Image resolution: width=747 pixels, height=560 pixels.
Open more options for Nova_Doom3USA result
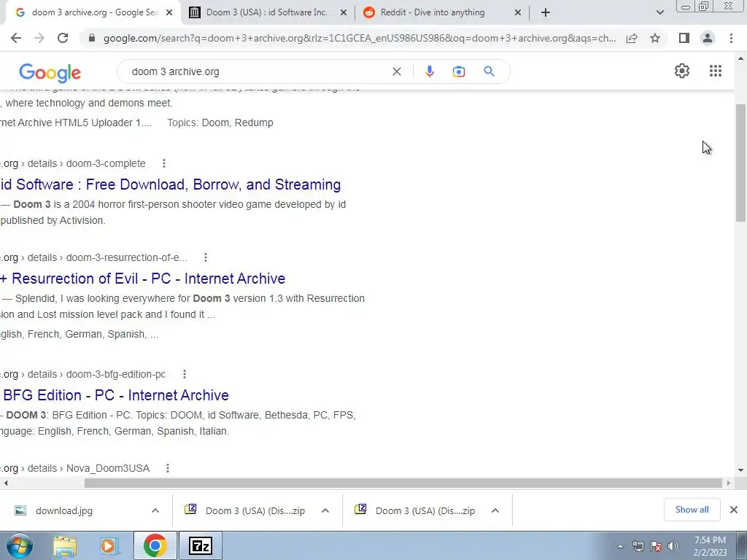click(x=167, y=468)
